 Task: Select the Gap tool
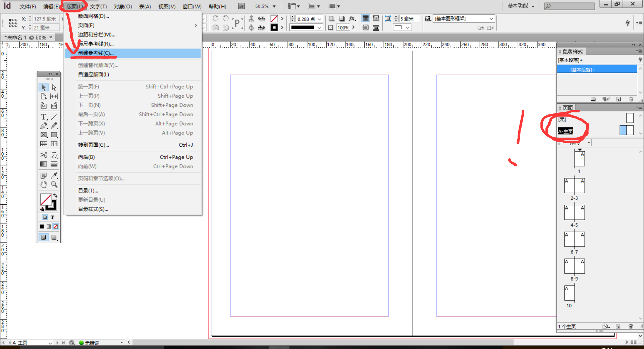(x=54, y=96)
